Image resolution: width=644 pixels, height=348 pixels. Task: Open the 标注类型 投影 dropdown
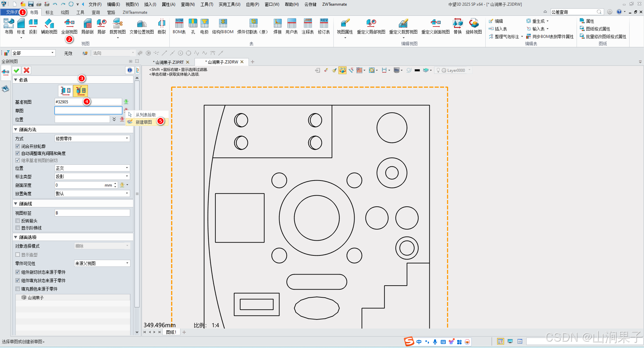coord(92,176)
